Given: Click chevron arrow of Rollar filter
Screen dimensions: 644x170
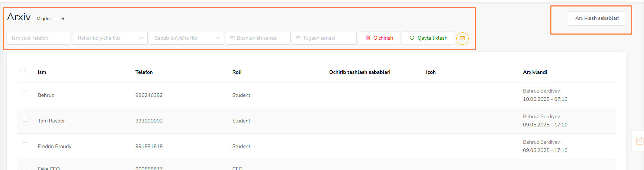Looking at the screenshot, I should pyautogui.click(x=141, y=38).
